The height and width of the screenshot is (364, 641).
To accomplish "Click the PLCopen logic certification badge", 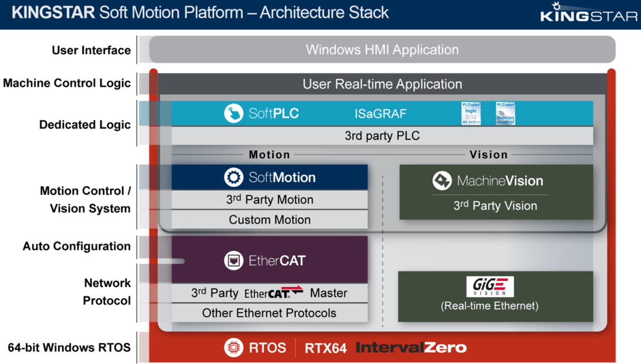I will (471, 113).
